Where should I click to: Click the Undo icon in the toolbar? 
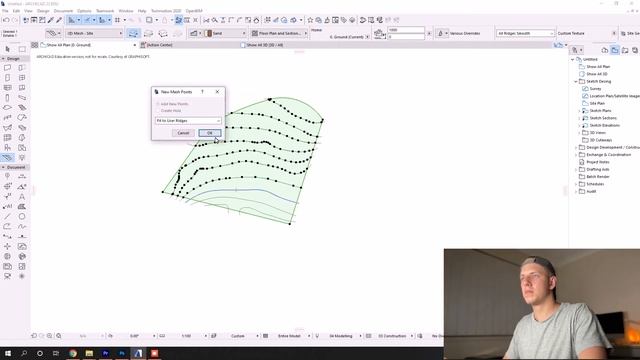6,20
